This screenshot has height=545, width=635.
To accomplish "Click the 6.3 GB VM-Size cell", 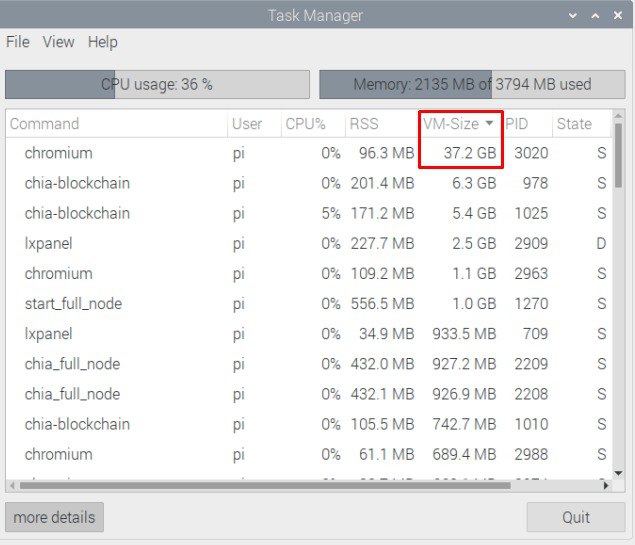I will [x=474, y=183].
